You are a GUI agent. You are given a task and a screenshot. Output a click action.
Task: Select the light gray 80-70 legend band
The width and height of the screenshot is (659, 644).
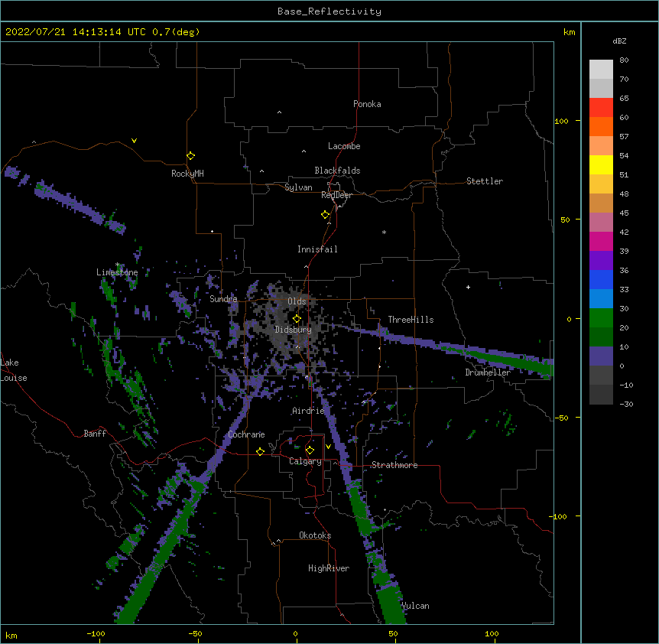[601, 70]
